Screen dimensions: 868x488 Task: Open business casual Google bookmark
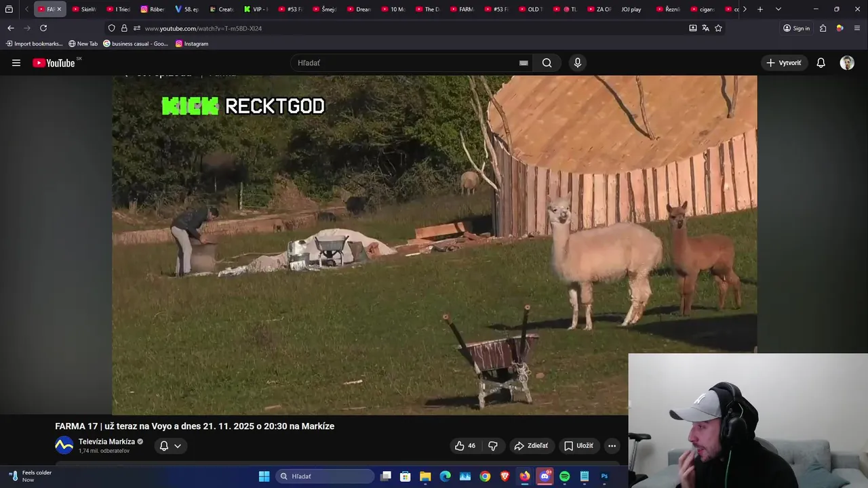136,43
